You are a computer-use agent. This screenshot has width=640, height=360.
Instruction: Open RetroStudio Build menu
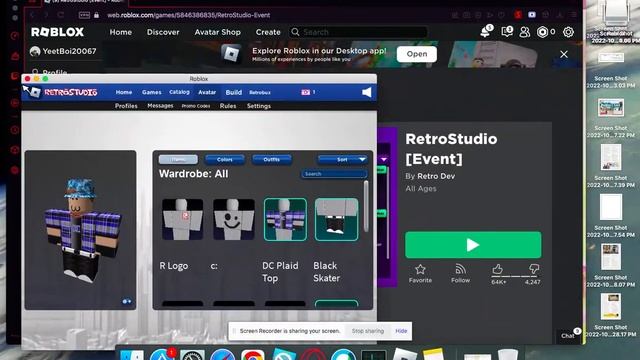pyautogui.click(x=233, y=92)
